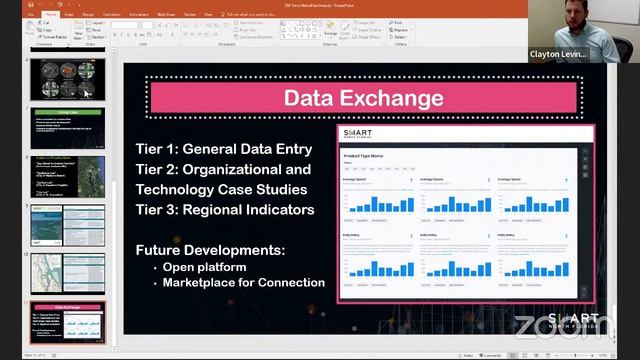Toggle Underline formatting
Screen dimensions: 640x360
tap(129, 35)
